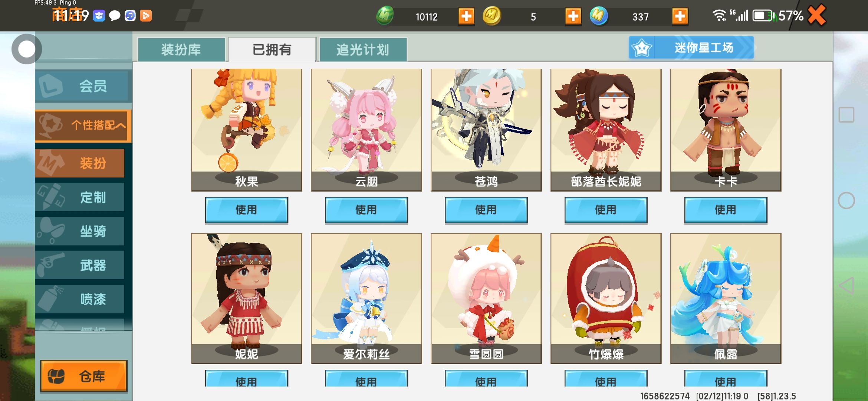This screenshot has height=401, width=868.
Task: Use the 秋果 skin
Action: tap(247, 210)
